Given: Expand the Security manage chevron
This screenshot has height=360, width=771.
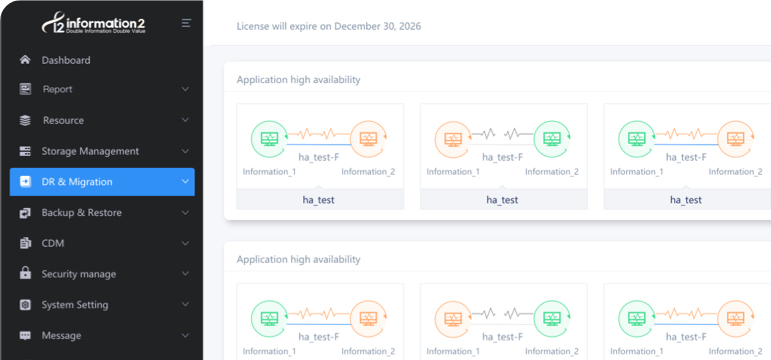Looking at the screenshot, I should point(185,273).
